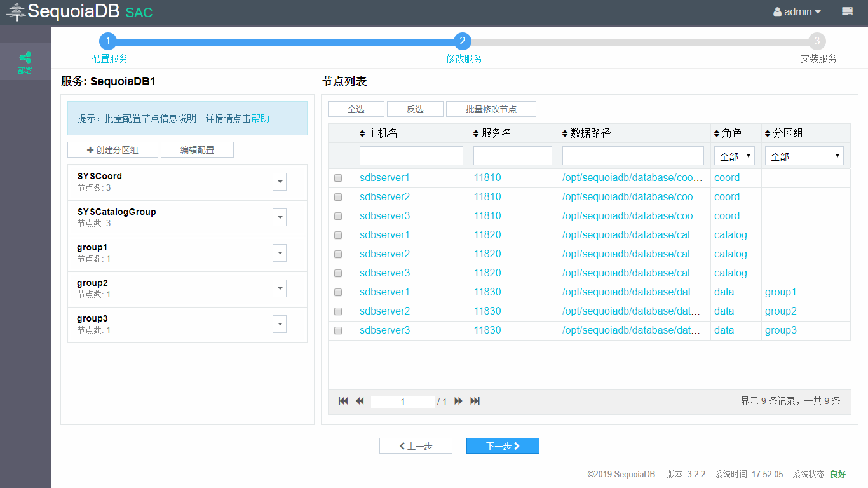Open the deployment sidebar icon
868x488 pixels.
click(25, 62)
